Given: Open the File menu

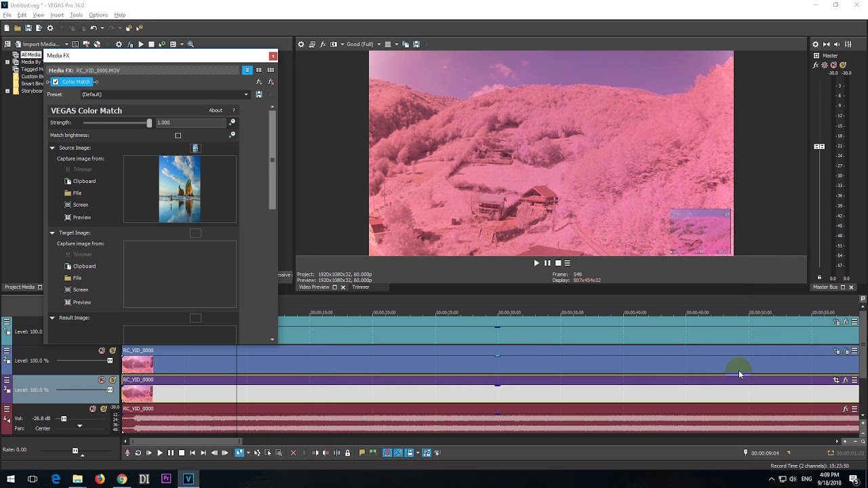Looking at the screenshot, I should point(7,15).
